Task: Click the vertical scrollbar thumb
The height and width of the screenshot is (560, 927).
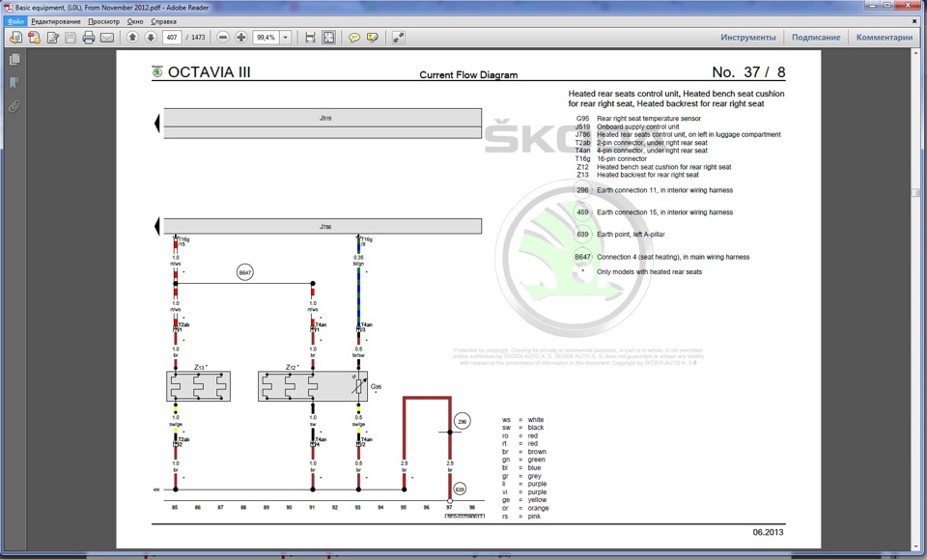Action: click(x=915, y=193)
